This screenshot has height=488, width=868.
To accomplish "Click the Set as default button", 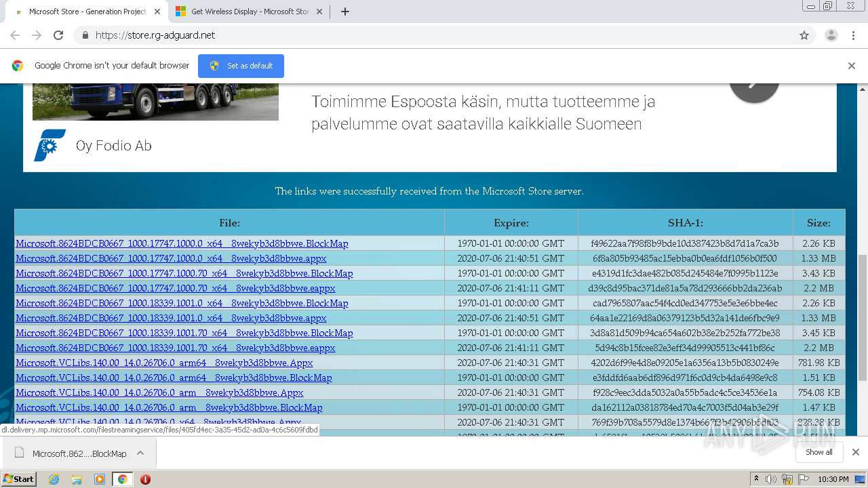I will point(241,66).
